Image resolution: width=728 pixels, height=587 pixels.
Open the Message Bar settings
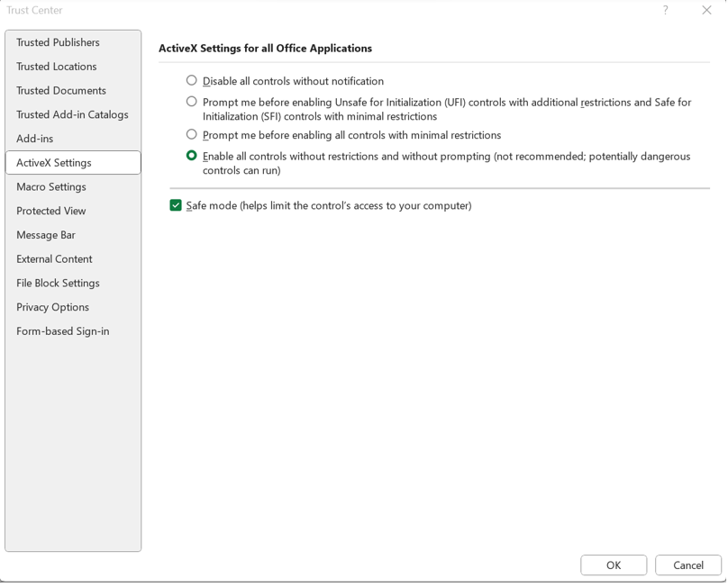point(47,235)
